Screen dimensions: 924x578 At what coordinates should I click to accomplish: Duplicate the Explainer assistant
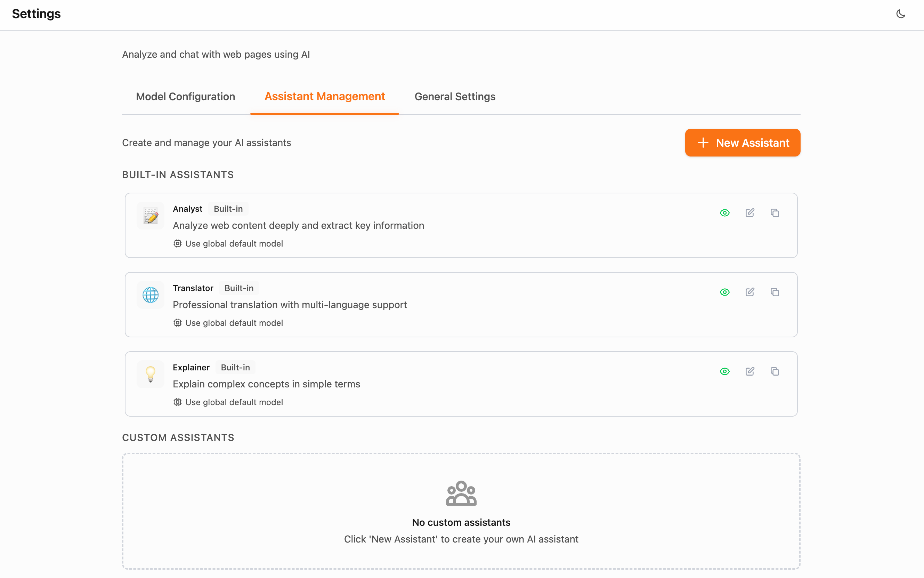point(775,371)
